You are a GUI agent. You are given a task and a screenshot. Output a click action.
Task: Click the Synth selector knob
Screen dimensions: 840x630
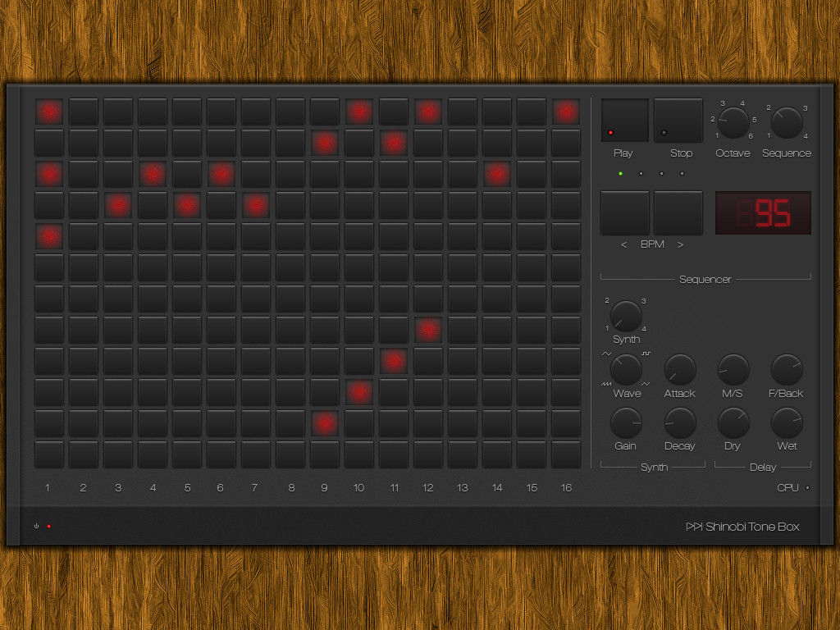point(626,316)
